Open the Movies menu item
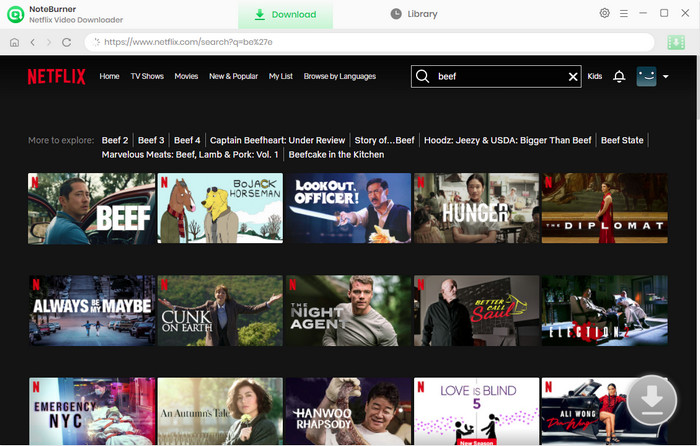The image size is (700, 446). [x=186, y=76]
